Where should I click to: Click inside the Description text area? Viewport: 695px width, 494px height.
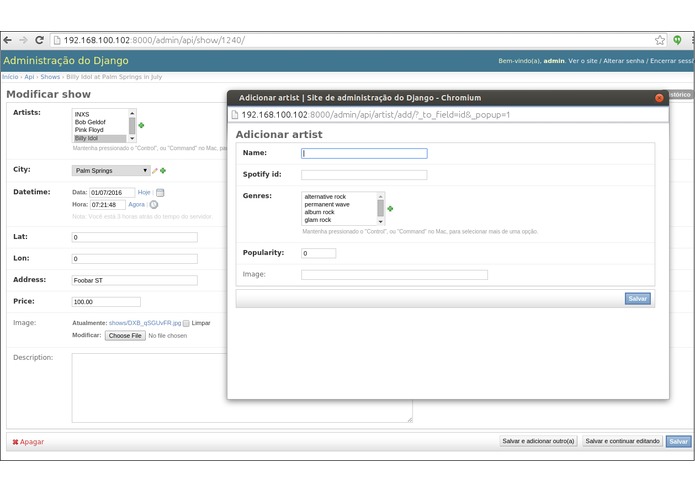[x=242, y=388]
